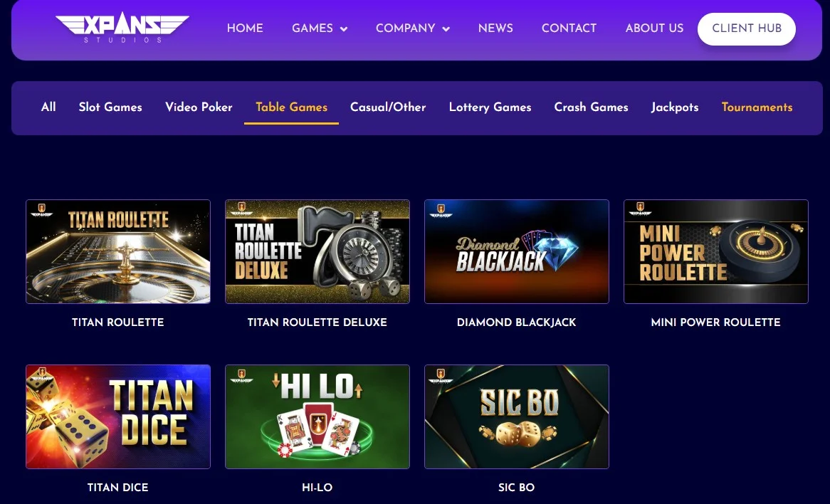Open the Hi-Lo game thumbnail
Screen dimensions: 830x504
tap(317, 416)
